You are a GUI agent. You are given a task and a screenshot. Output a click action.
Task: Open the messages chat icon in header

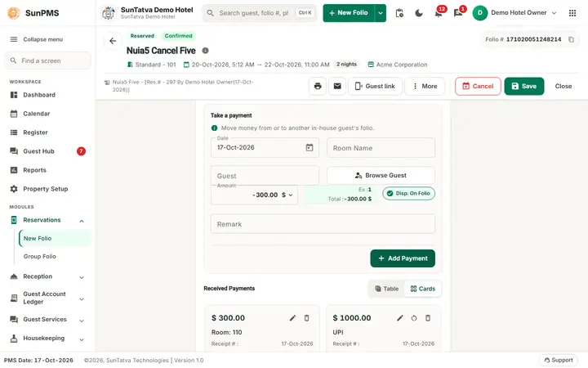click(x=458, y=13)
